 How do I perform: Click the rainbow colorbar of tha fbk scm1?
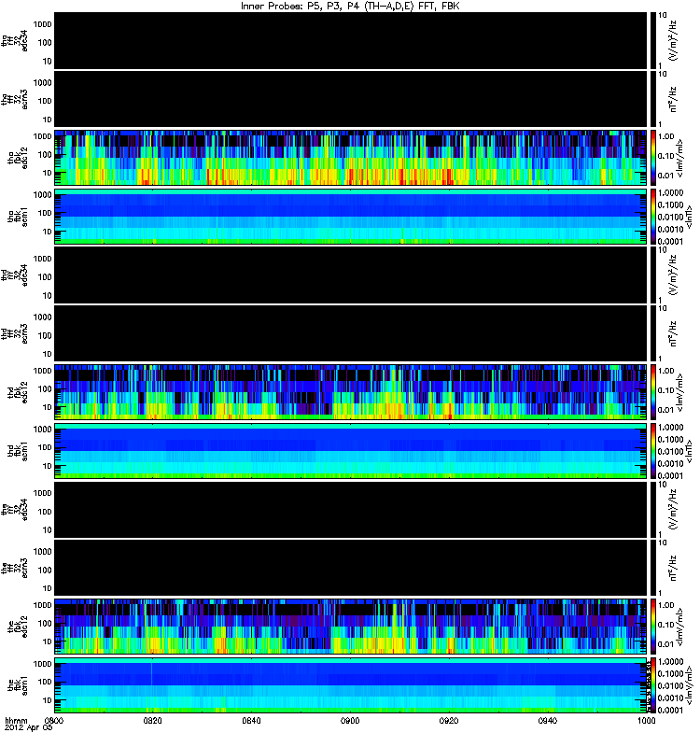[652, 217]
